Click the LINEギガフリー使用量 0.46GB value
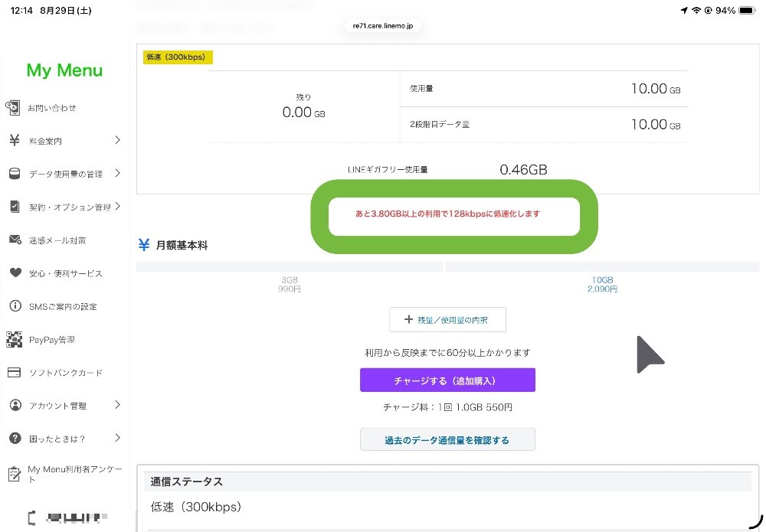The image size is (766, 532). 523,169
